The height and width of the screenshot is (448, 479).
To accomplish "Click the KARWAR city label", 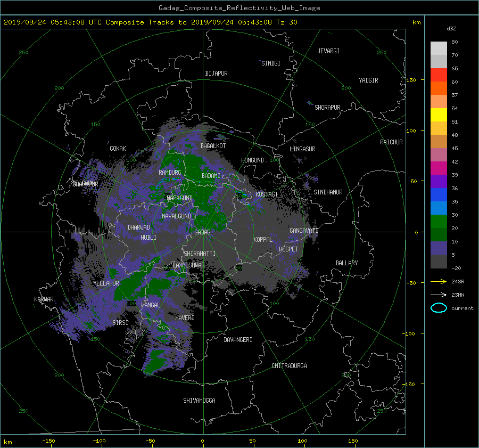I will pos(44,299).
